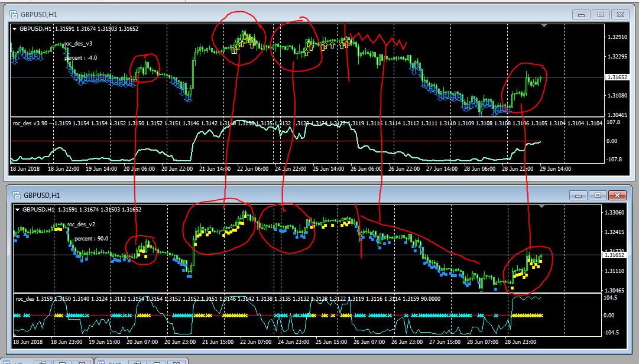Click indicator level 107.8 in upper window

[x=613, y=122]
